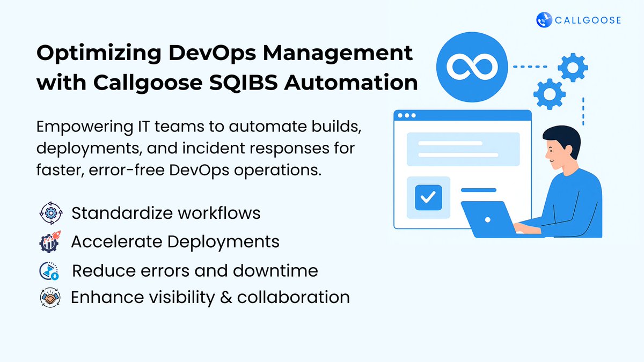This screenshot has height=362, width=644.
Task: Click the 'Optimizing DevOps Management' headline line
Action: pos(225,54)
